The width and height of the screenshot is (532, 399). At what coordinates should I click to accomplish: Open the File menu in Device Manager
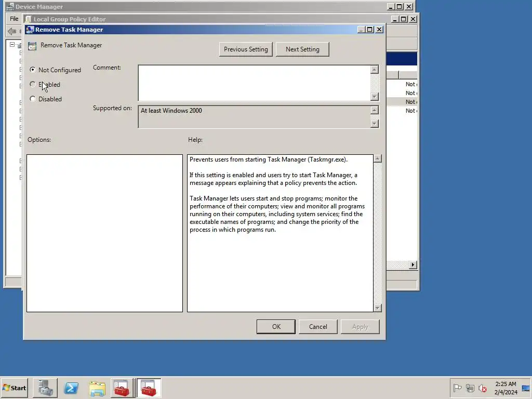pyautogui.click(x=14, y=19)
